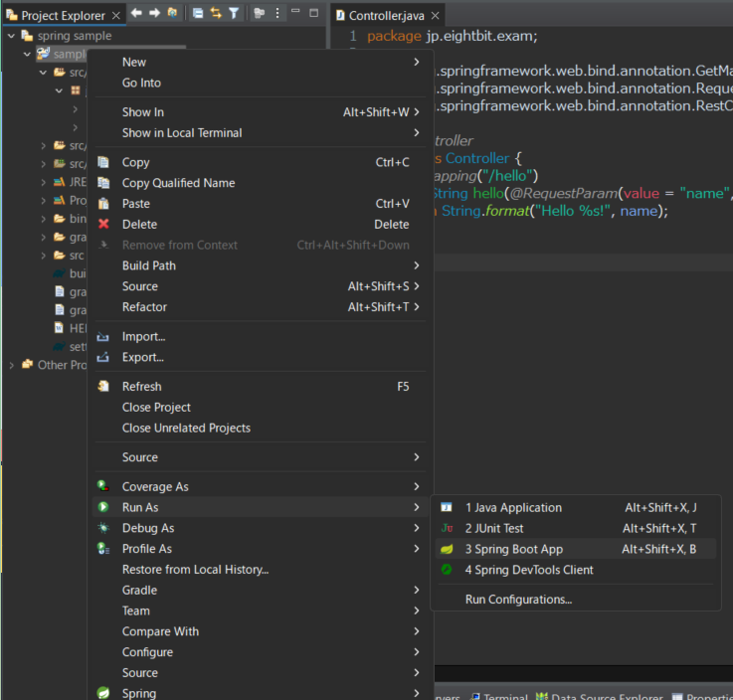Open the Compare With submenu
Screen dimensions: 733x700
point(261,631)
